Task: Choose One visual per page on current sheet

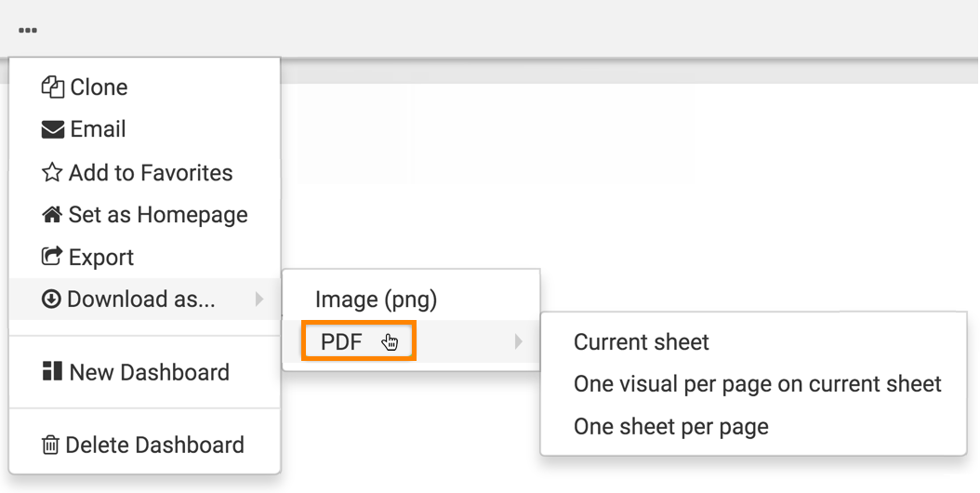Action: pos(757,384)
